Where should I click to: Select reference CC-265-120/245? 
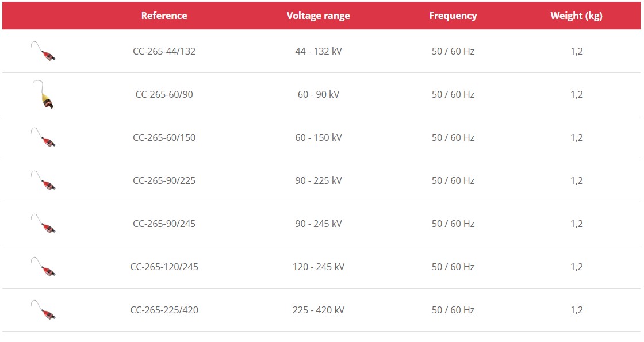pos(164,267)
